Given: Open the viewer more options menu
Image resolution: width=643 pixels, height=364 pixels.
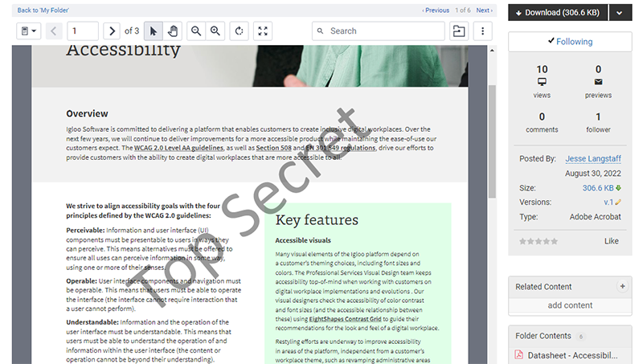Looking at the screenshot, I should point(483,31).
